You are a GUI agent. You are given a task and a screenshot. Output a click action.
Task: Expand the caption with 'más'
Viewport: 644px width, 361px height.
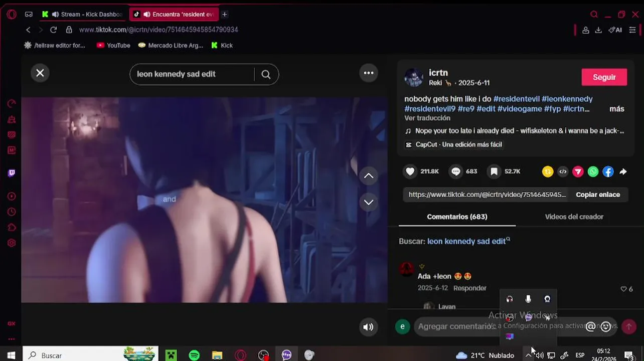tap(616, 109)
